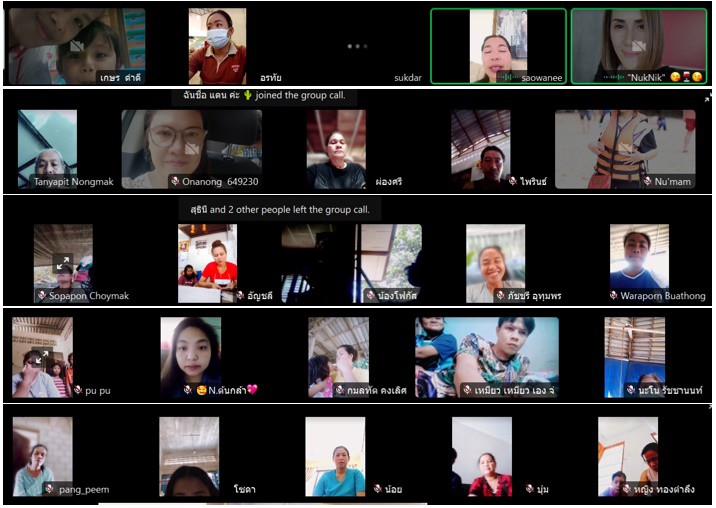Click the muted mic icon beside Nu'mam

(647, 182)
